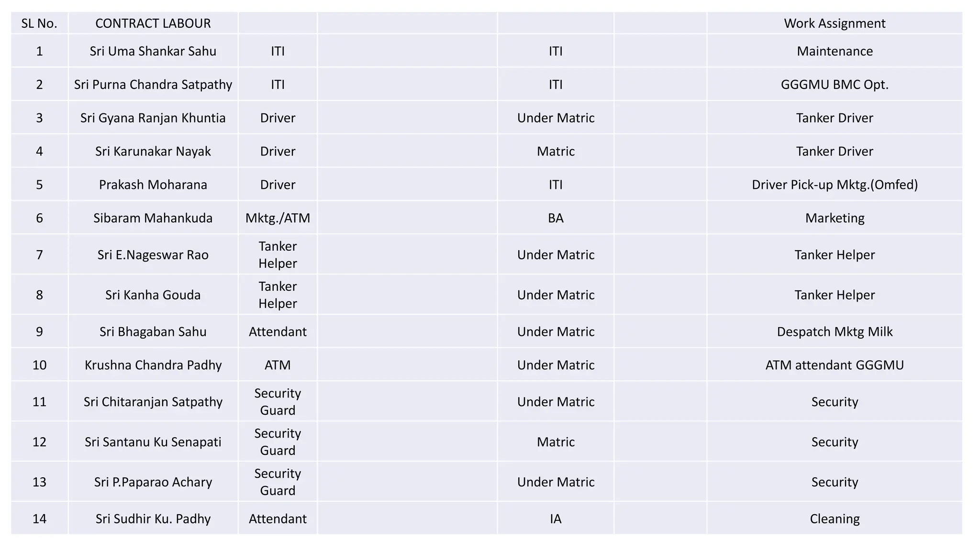Viewport: 980px width, 551px height.
Task: Click the ATM attendant GGGMU cell
Action: 835,365
